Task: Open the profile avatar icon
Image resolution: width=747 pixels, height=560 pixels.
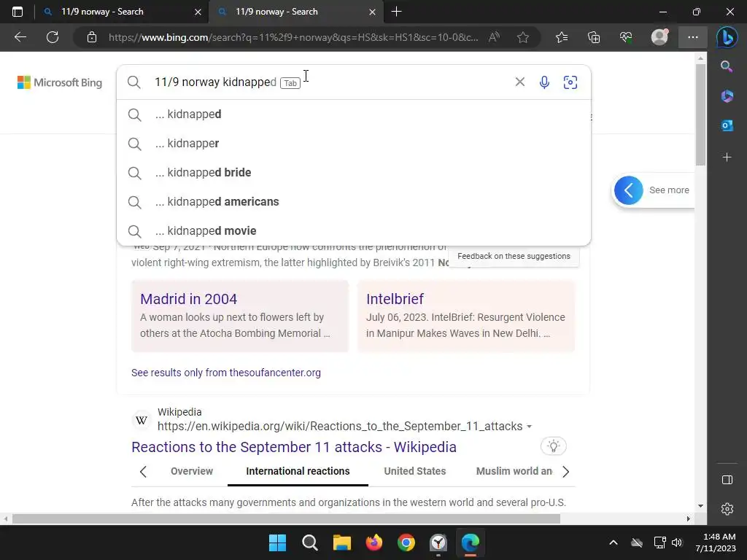Action: pyautogui.click(x=659, y=37)
